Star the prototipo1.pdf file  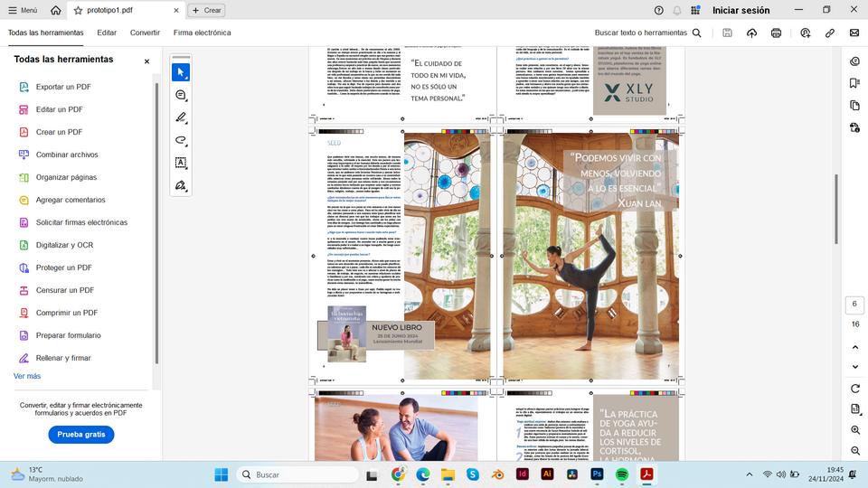point(78,10)
